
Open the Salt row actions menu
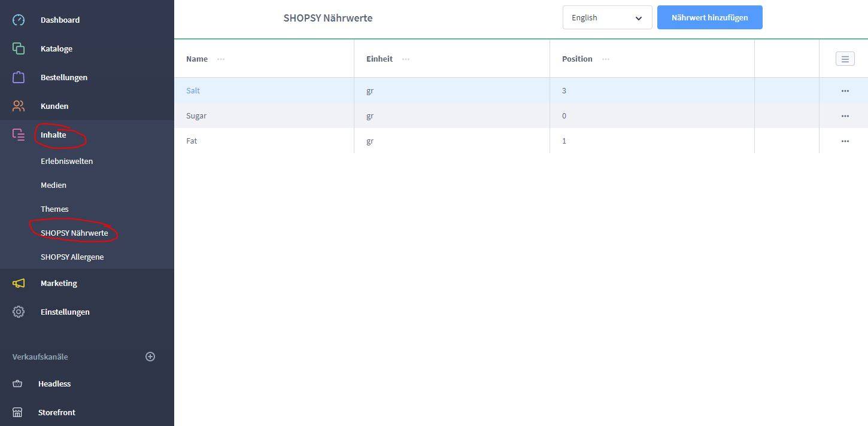[x=845, y=91]
